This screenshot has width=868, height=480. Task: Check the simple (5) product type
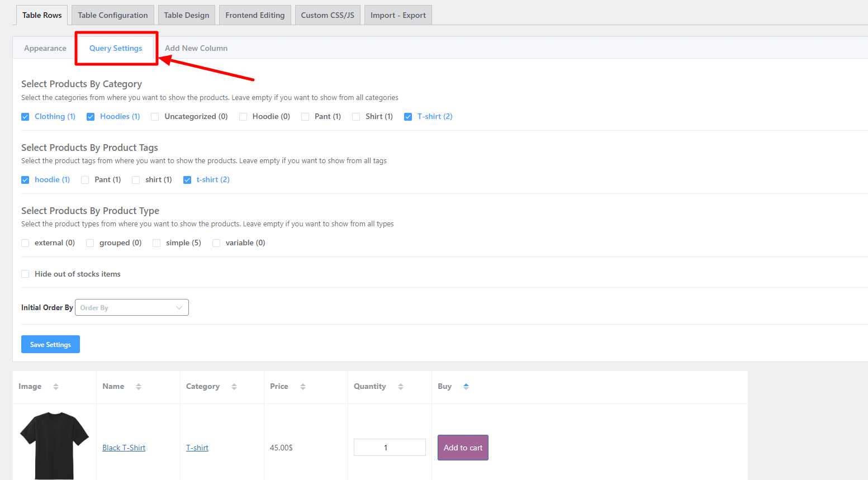click(156, 243)
